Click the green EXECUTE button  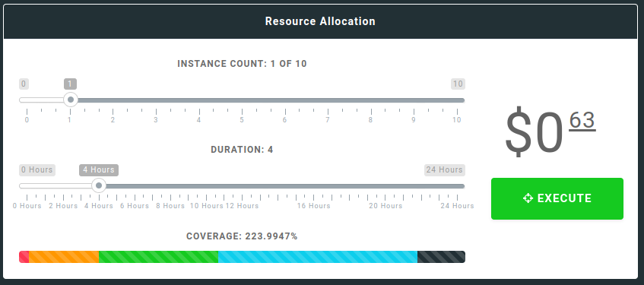click(557, 199)
